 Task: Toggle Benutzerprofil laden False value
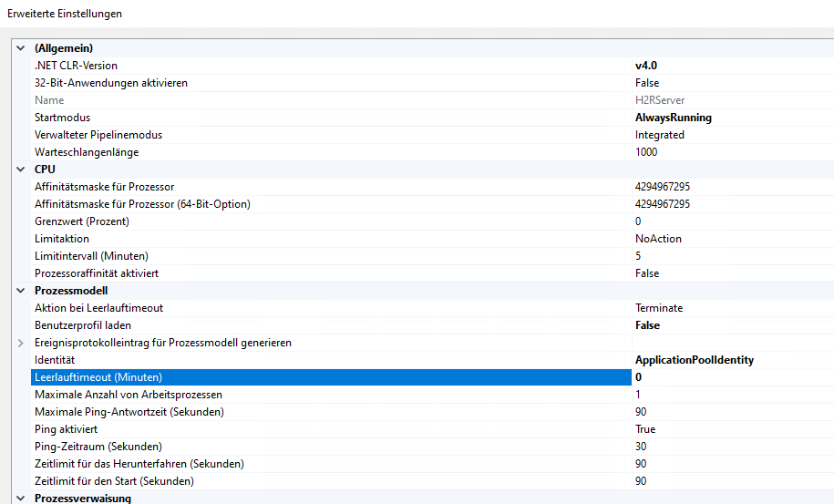point(647,325)
